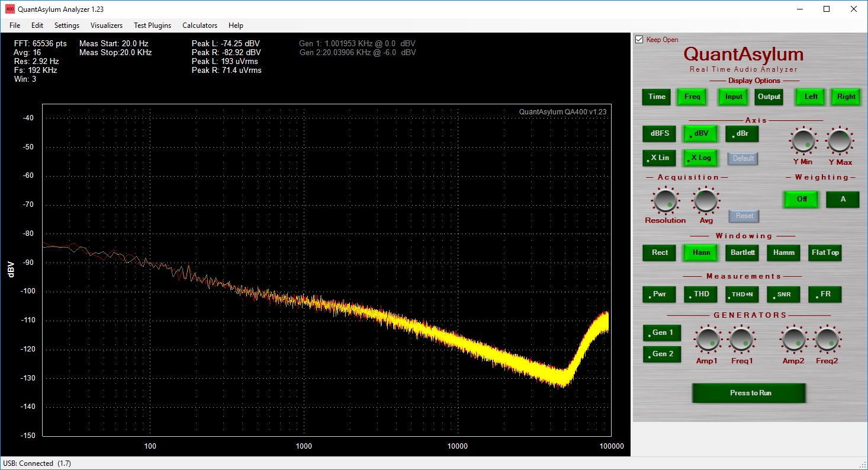Click the Gen 2 frequency readout text
Viewport: 868px width, 470px height.
coord(358,53)
